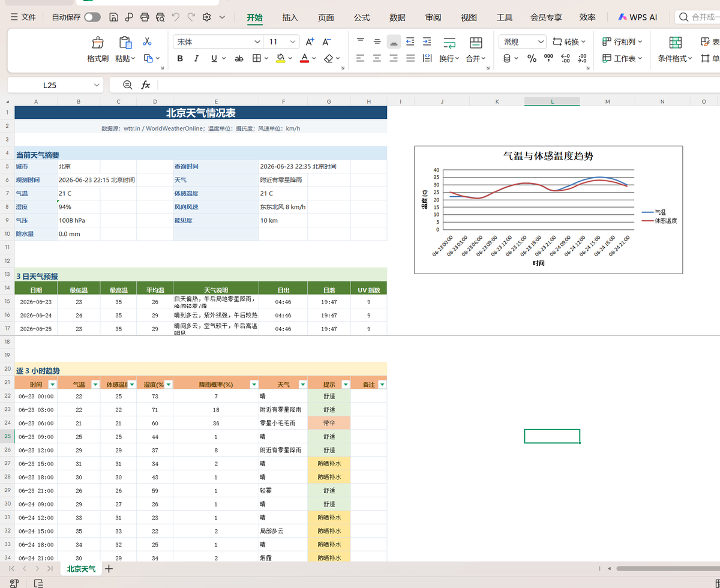720x588 pixels.
Task: Click the 气温与体感温度趋势 chart
Action: (548, 209)
